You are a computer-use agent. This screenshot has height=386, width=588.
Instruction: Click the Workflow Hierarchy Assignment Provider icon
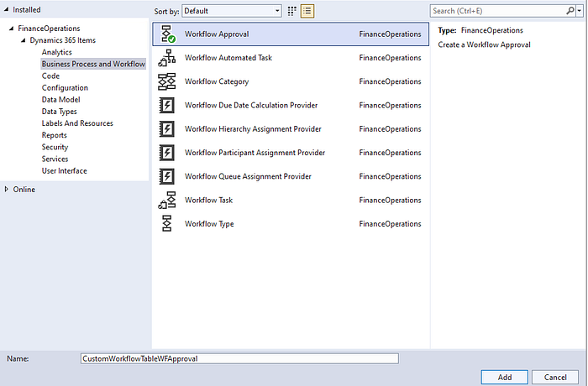point(167,129)
